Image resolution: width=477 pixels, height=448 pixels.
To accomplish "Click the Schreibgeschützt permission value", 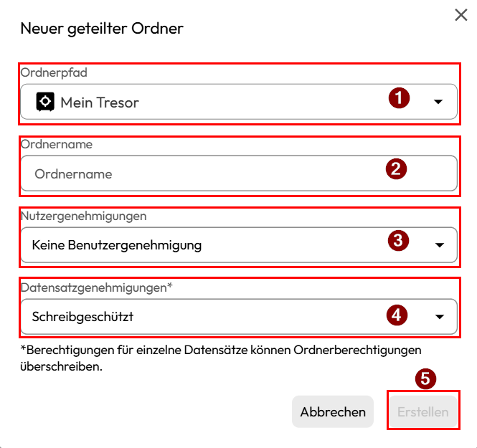I will [83, 316].
